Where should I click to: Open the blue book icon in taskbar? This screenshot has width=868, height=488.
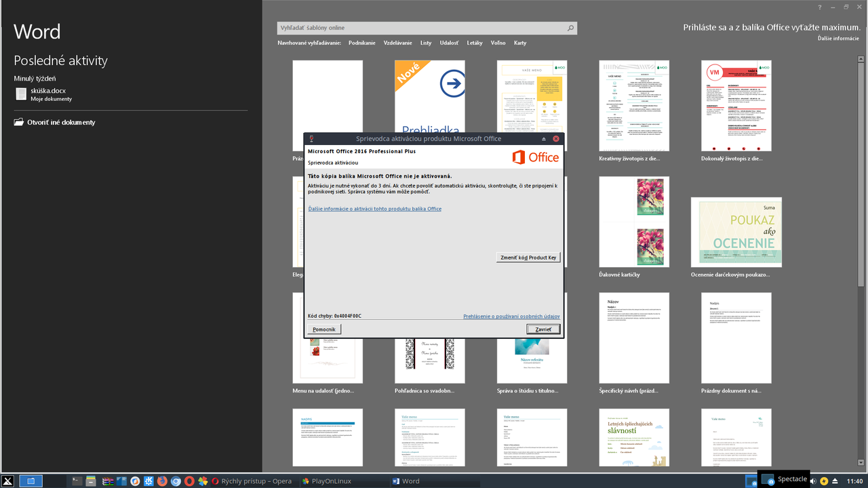click(x=121, y=481)
